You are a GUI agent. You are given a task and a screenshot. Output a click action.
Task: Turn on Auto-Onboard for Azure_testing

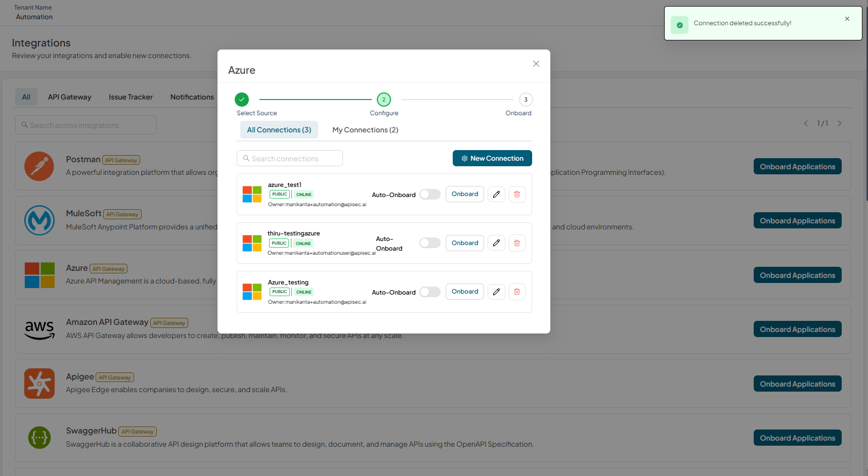coord(430,292)
